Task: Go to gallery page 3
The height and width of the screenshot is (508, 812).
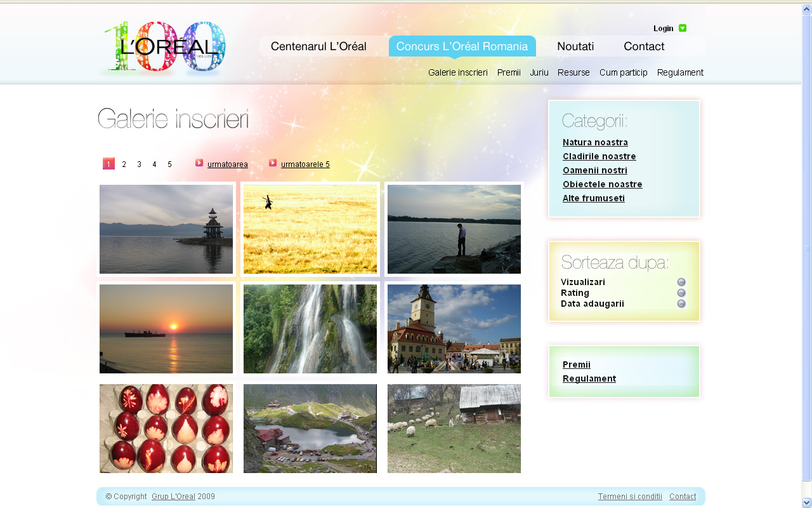Action: [140, 164]
